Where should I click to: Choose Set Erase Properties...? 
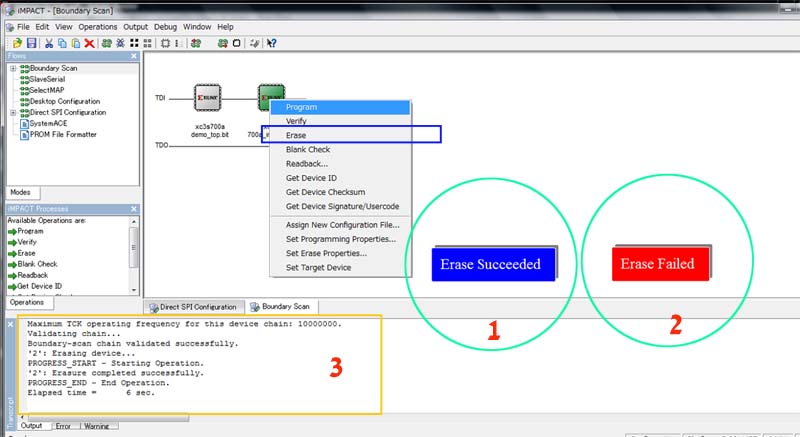pos(340,254)
